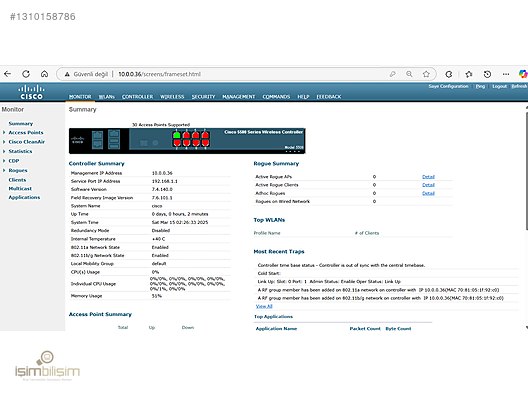Open the SECURITY menu
The width and height of the screenshot is (528, 396).
coord(203,97)
